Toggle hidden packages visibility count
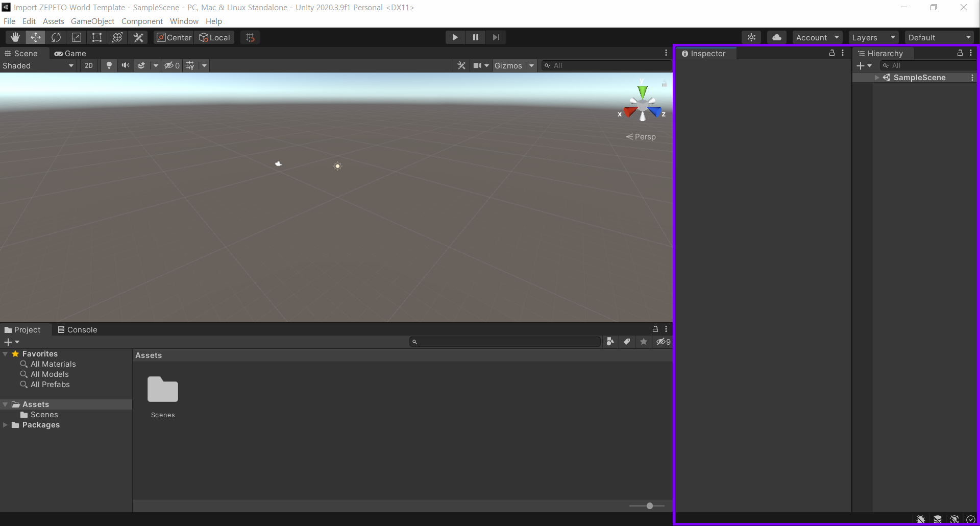980x526 pixels. coord(664,342)
